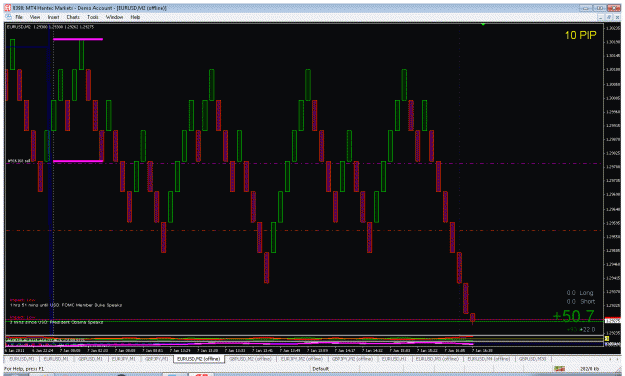This screenshot has width=625, height=376.
Task: Click the 'Short' position counter label
Action: click(587, 301)
